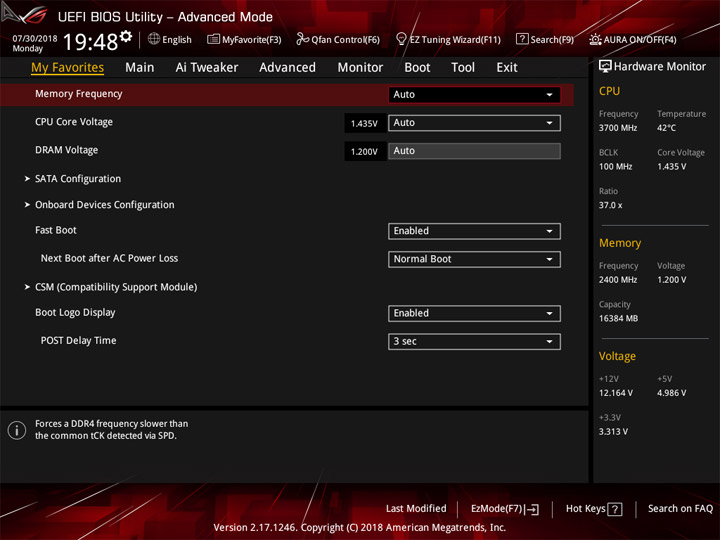The height and width of the screenshot is (540, 720).
Task: Click the 19:48 clock display
Action: (x=90, y=42)
